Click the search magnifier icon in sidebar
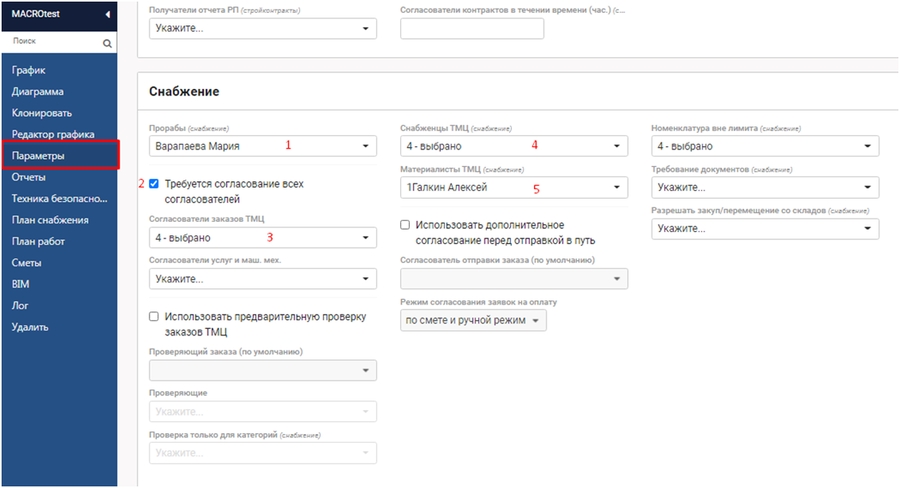The width and height of the screenshot is (900, 488). click(x=107, y=44)
